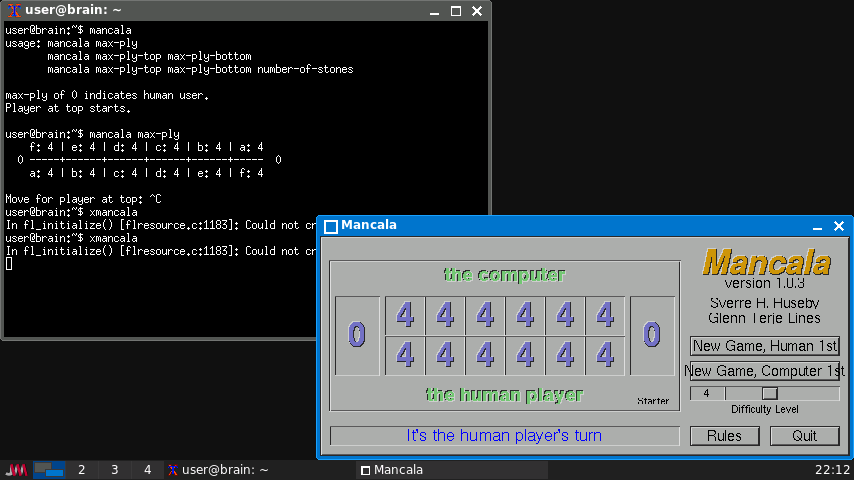Screen dimensions: 854x480
Task: Click "the human player" label
Action: pyautogui.click(x=504, y=394)
